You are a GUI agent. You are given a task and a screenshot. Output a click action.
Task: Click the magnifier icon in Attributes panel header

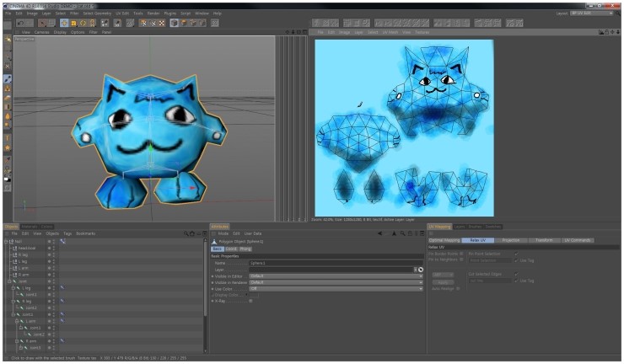[403, 233]
